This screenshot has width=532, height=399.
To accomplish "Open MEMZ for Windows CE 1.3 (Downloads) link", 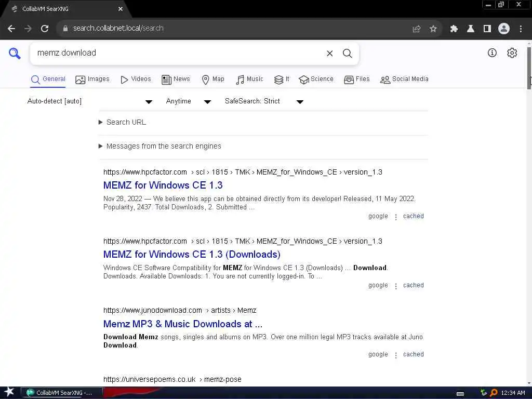I will pyautogui.click(x=192, y=255).
